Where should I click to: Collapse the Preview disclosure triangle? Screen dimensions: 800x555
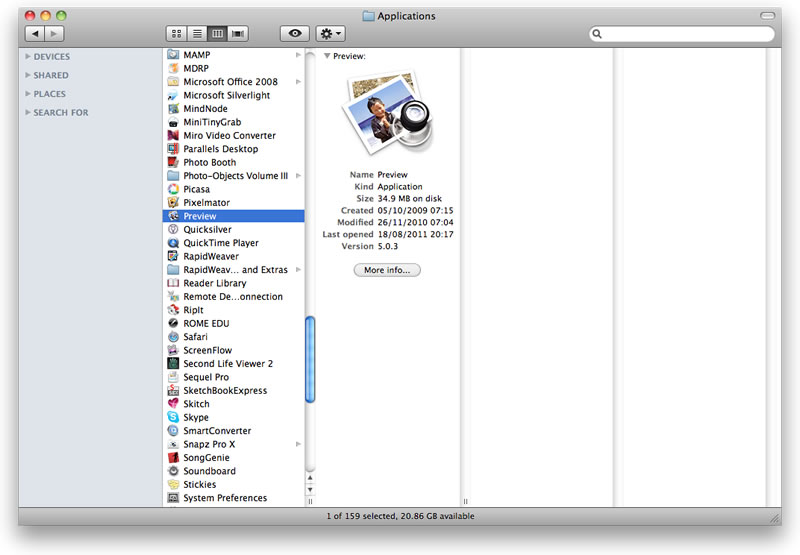[x=327, y=57]
